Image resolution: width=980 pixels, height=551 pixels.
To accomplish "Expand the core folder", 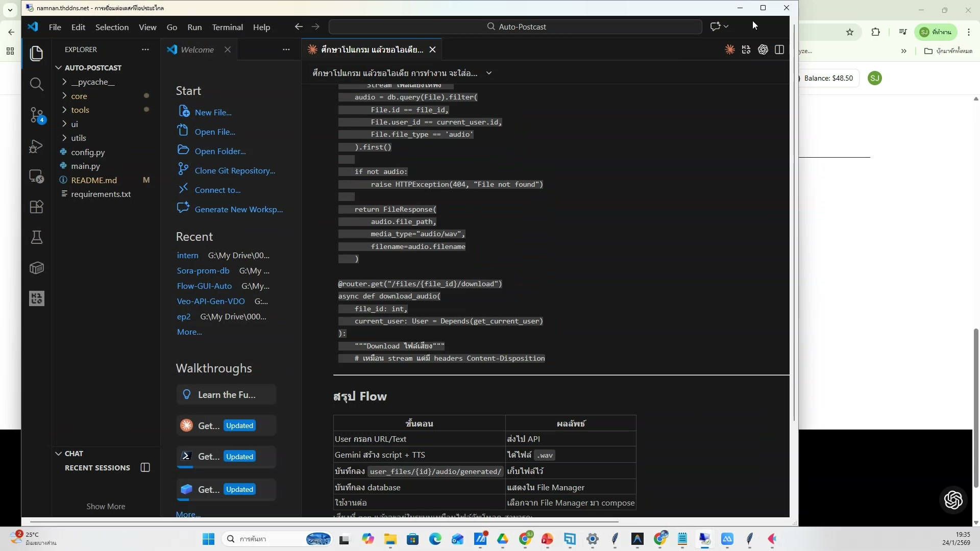I will [79, 96].
